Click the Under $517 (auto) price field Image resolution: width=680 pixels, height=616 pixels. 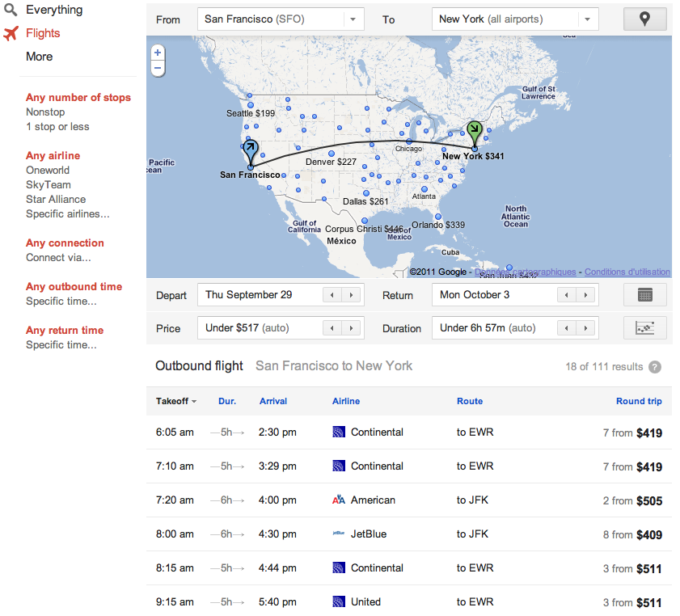coord(281,328)
